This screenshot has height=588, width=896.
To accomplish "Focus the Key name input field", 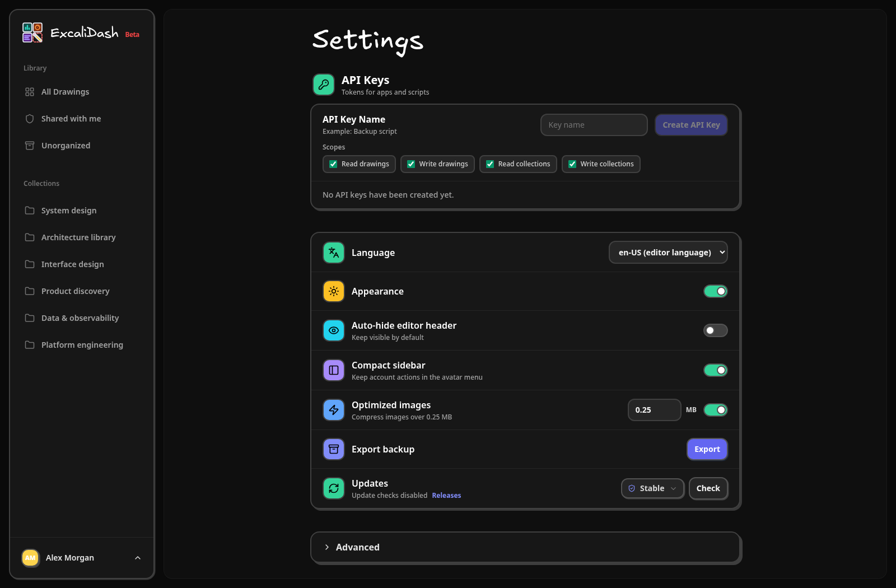I will click(594, 125).
